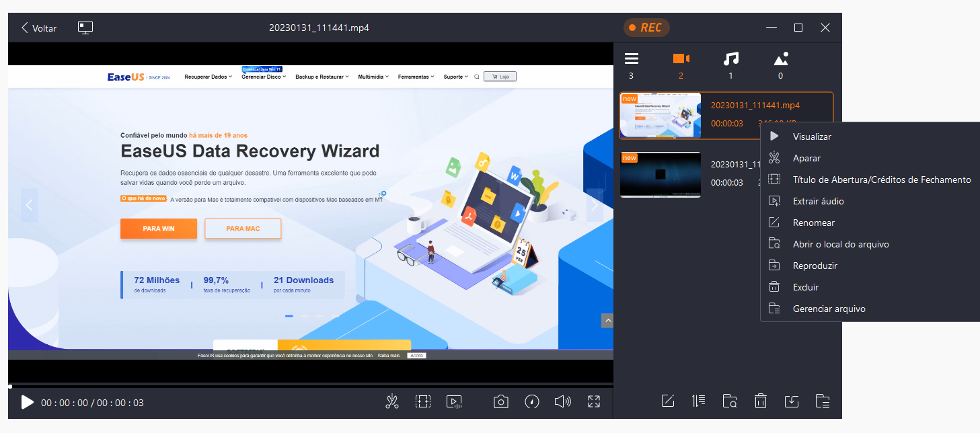This screenshot has height=433, width=980.
Task: Click the next slide arrow in preview
Action: [595, 205]
